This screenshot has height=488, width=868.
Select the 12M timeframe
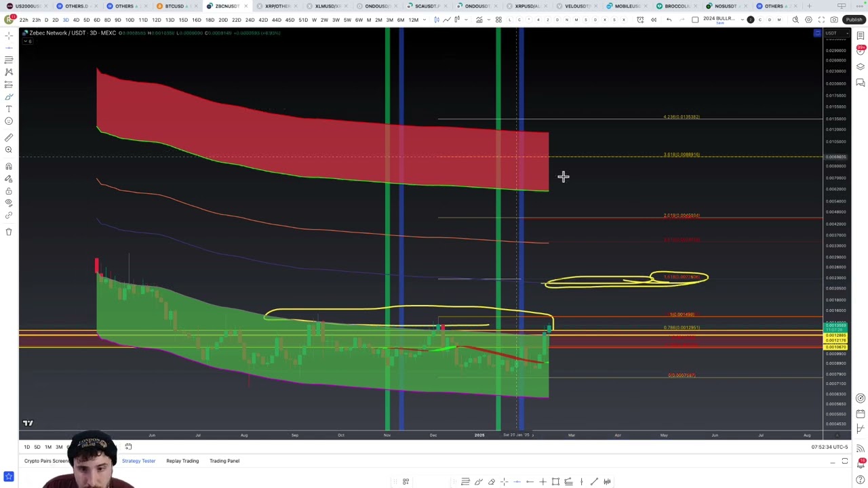click(x=413, y=20)
